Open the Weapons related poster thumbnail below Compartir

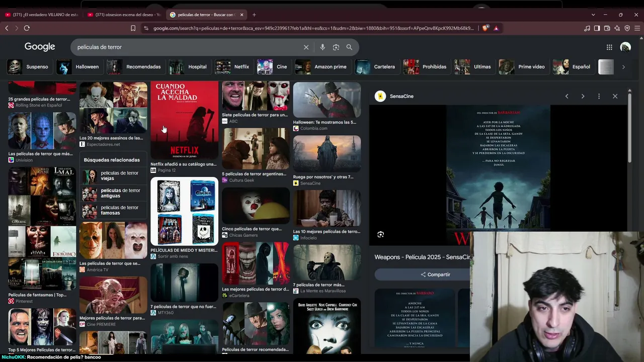tap(415, 318)
